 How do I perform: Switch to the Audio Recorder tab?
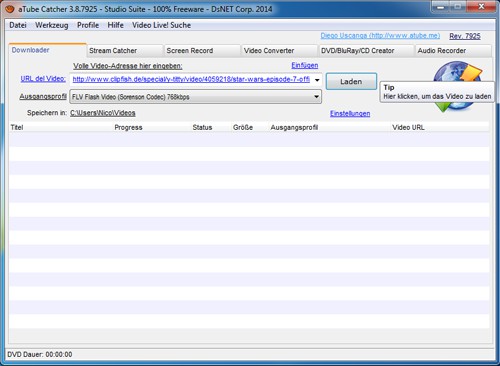(x=453, y=51)
